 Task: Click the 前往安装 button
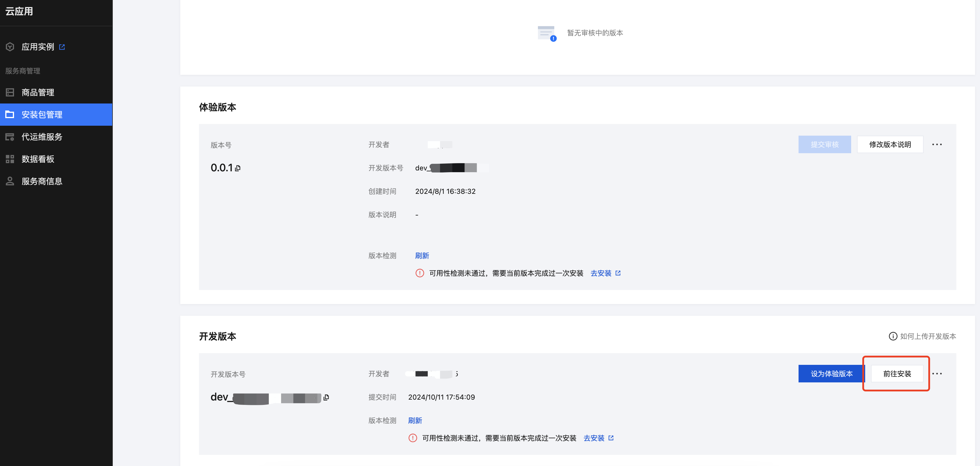click(x=897, y=374)
